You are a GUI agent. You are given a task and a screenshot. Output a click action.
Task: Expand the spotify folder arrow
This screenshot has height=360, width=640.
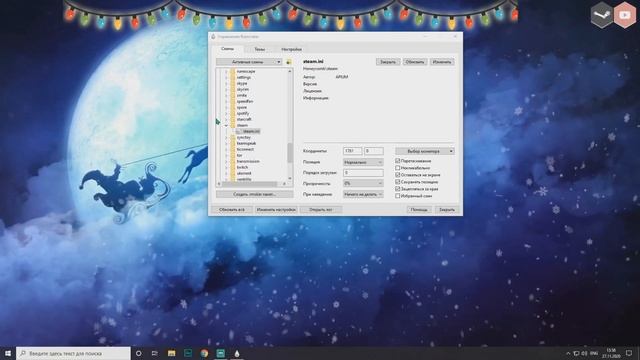pyautogui.click(x=226, y=113)
